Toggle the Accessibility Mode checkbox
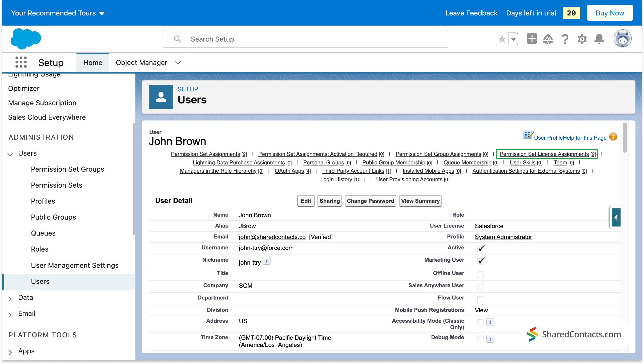The width and height of the screenshot is (644, 364). (x=480, y=322)
